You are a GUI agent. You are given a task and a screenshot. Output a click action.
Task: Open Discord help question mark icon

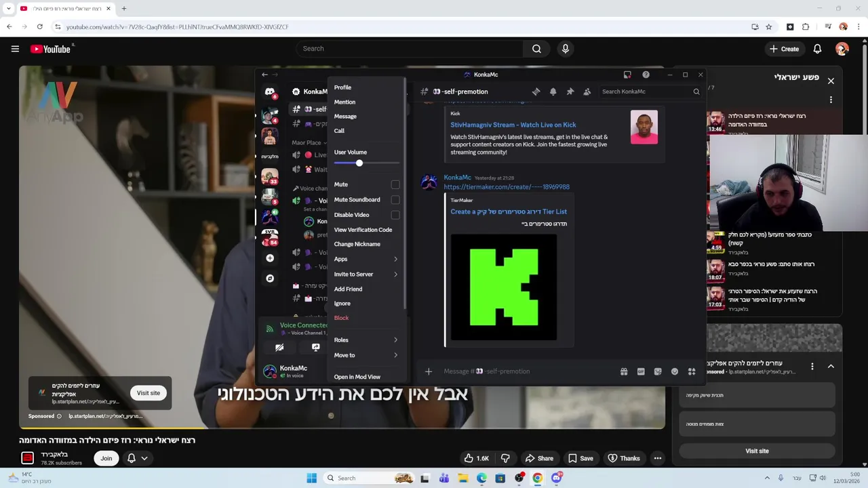[646, 75]
